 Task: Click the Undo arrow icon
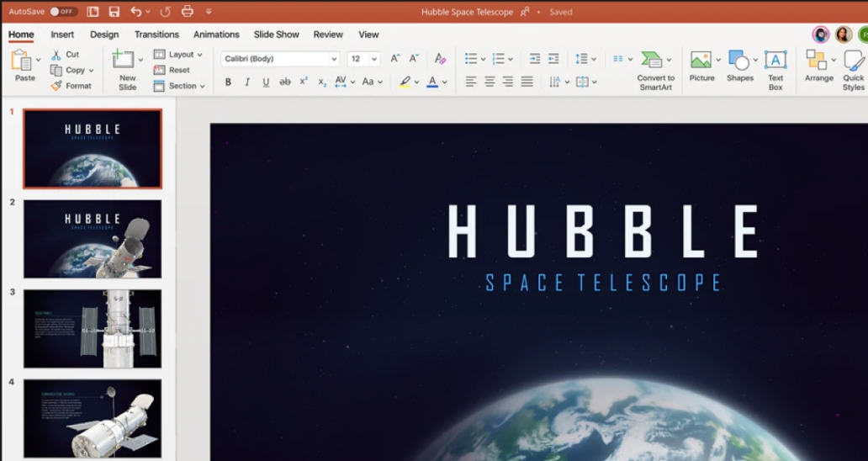(x=136, y=12)
